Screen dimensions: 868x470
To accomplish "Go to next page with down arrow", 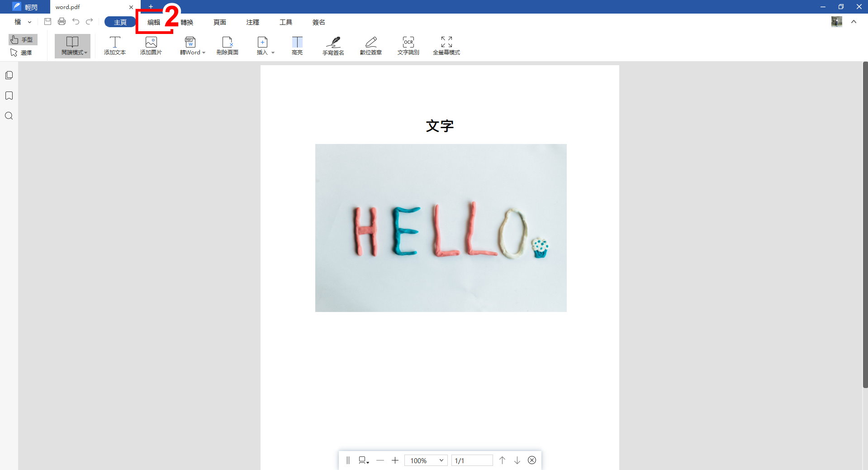I will (x=517, y=460).
